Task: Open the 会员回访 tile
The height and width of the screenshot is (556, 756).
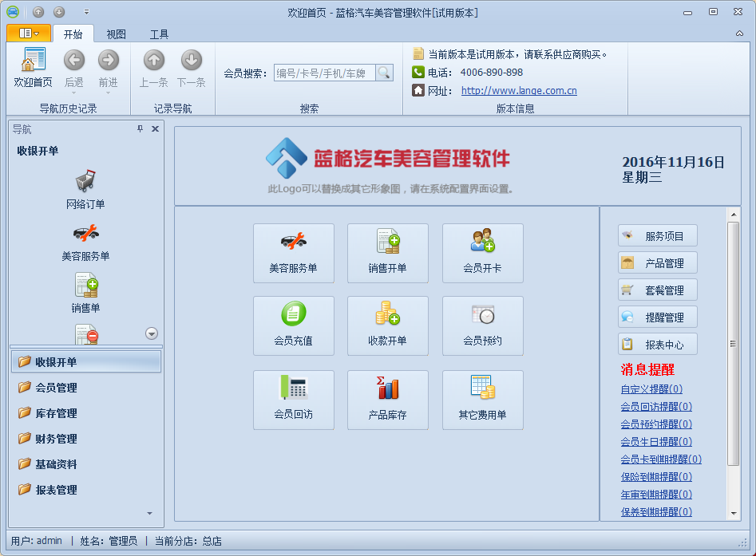Action: point(294,400)
